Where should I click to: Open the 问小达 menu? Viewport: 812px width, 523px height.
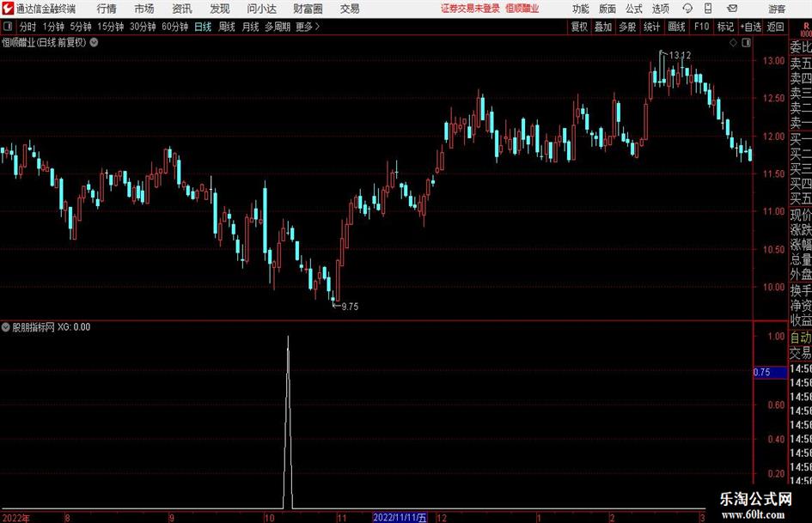[x=262, y=9]
